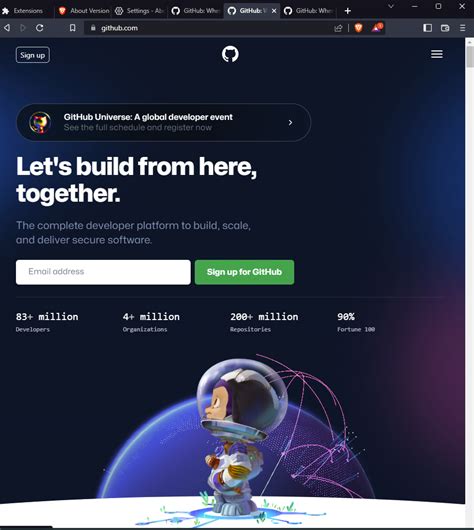The image size is (474, 530).
Task: Open the hamburger navigation menu
Action: 437,54
